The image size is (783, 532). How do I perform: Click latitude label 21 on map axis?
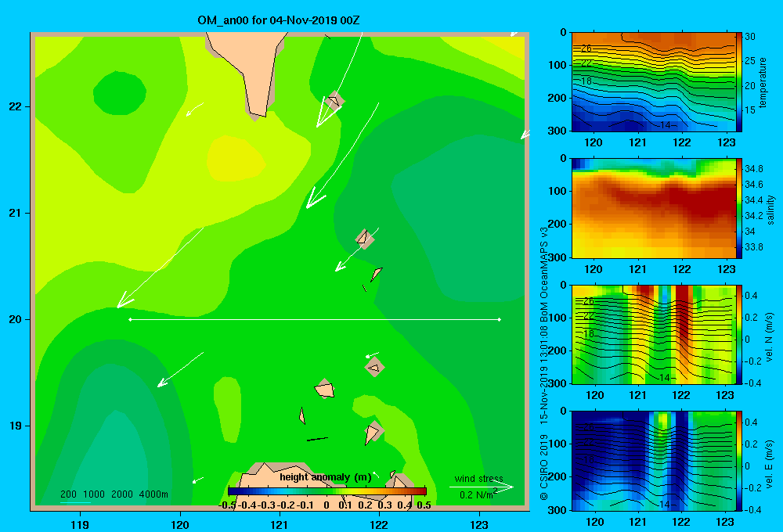[15, 213]
